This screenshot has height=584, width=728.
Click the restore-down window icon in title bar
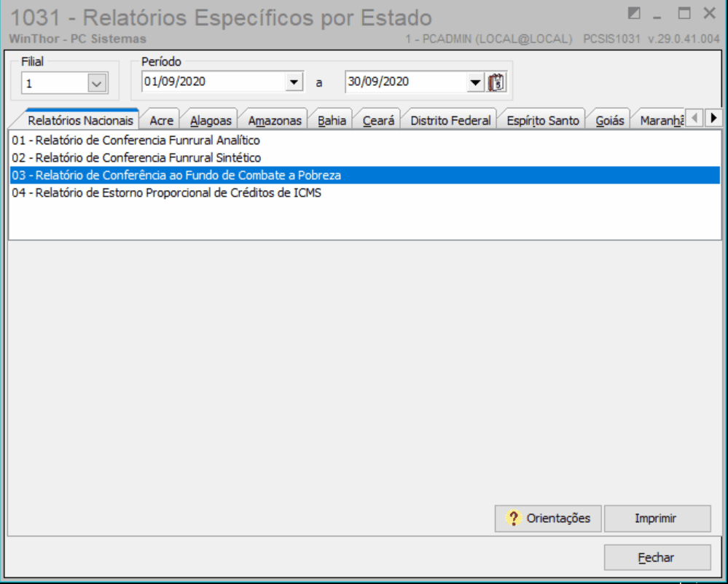[x=634, y=13]
